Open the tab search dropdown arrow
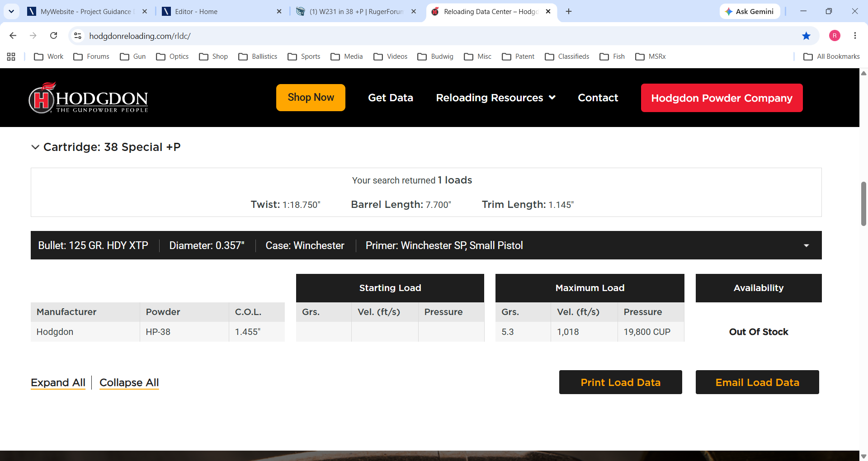Image resolution: width=868 pixels, height=461 pixels. pyautogui.click(x=11, y=11)
